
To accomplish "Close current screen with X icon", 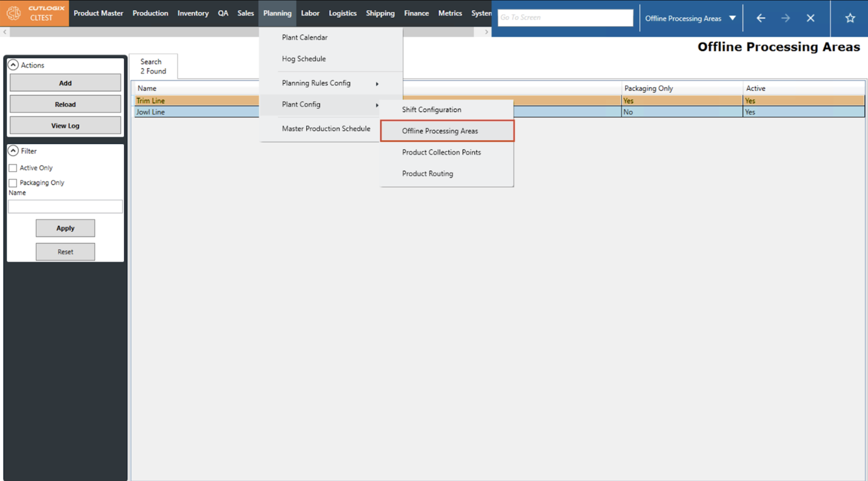I will click(810, 18).
